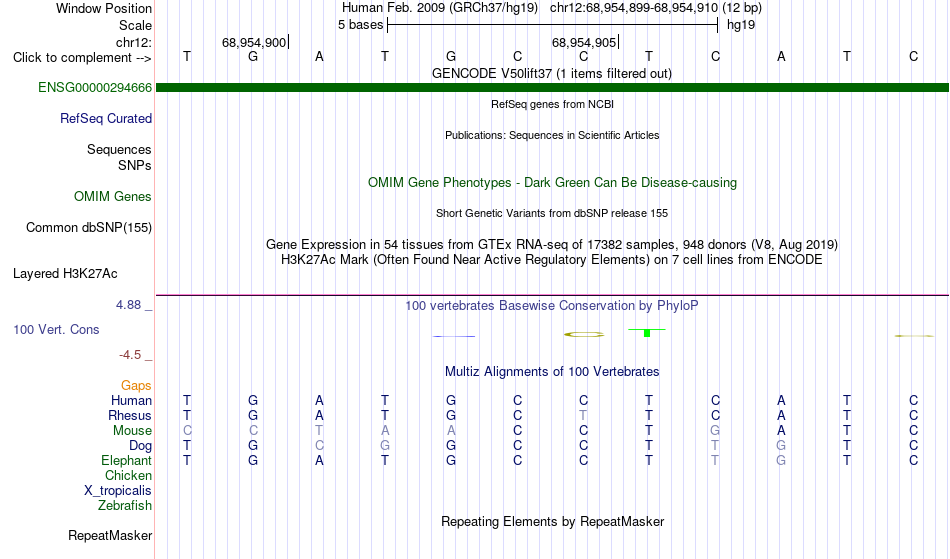Click the chr12:68,954,899-68,954,910 position text

click(x=634, y=8)
